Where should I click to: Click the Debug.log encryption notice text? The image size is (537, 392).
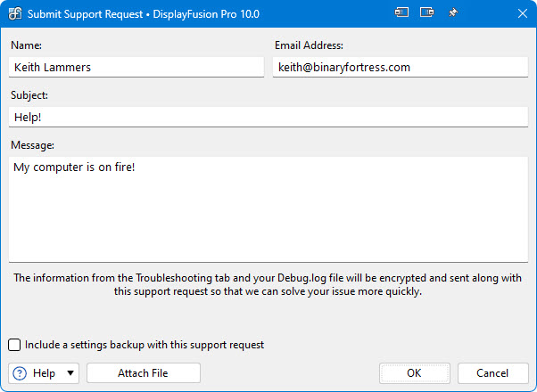268,284
